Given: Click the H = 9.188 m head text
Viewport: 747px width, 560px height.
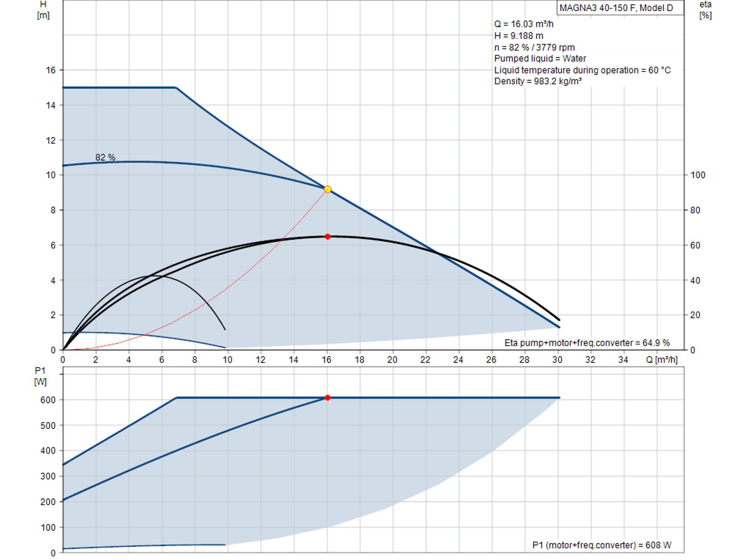Looking at the screenshot, I should pyautogui.click(x=519, y=35).
